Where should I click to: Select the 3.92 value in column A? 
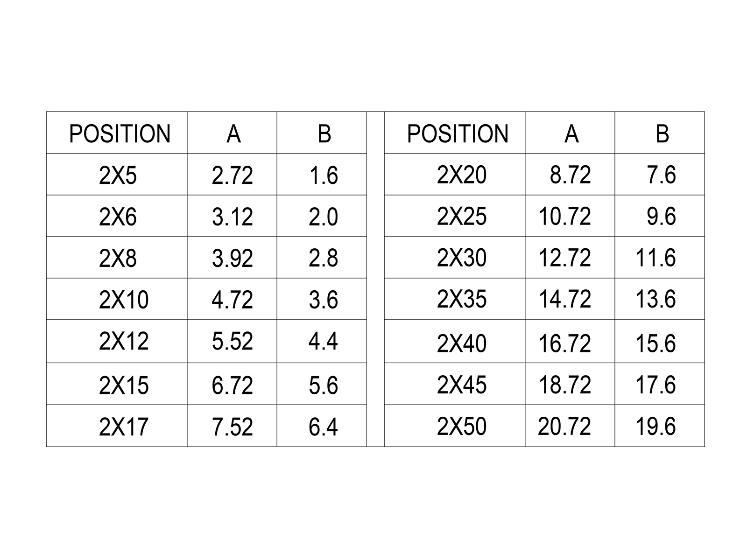[x=232, y=259]
